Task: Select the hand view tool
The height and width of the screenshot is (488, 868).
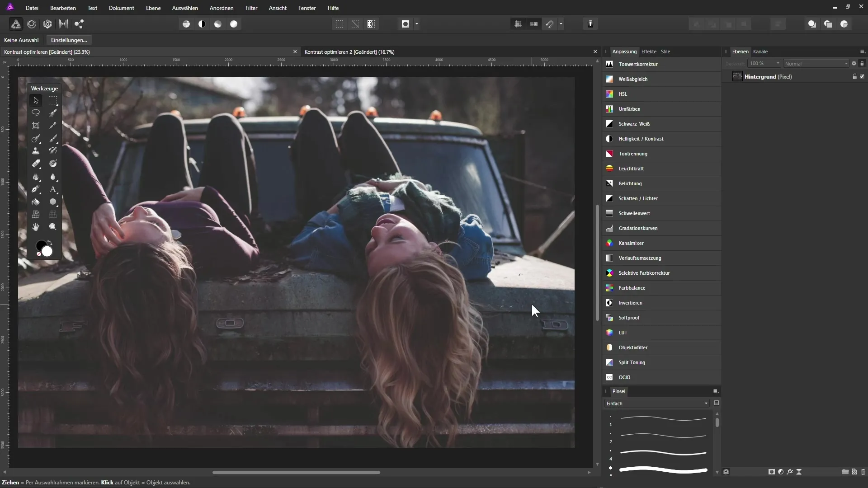Action: click(36, 227)
